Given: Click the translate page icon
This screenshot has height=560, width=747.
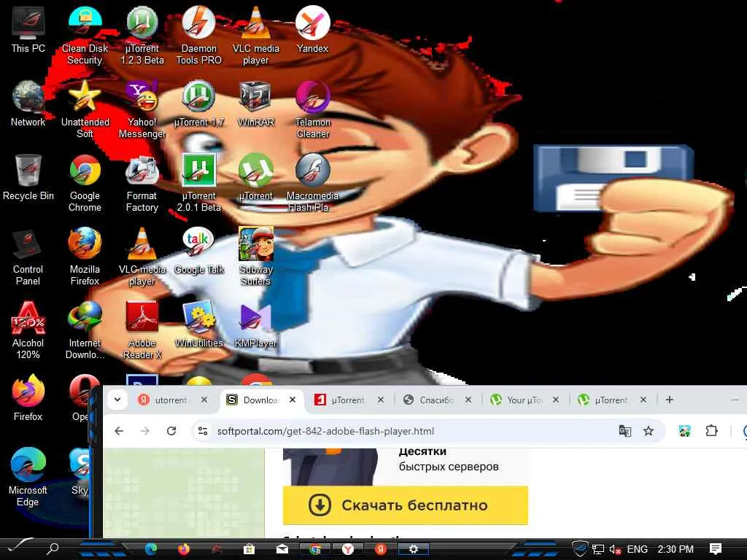Looking at the screenshot, I should pos(624,431).
